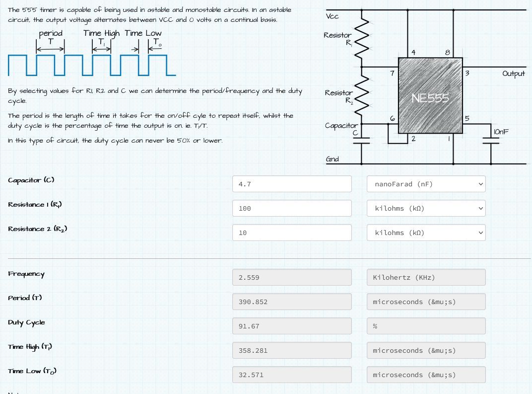
Task: Click the NE555 chip in the diagram
Action: (x=430, y=95)
